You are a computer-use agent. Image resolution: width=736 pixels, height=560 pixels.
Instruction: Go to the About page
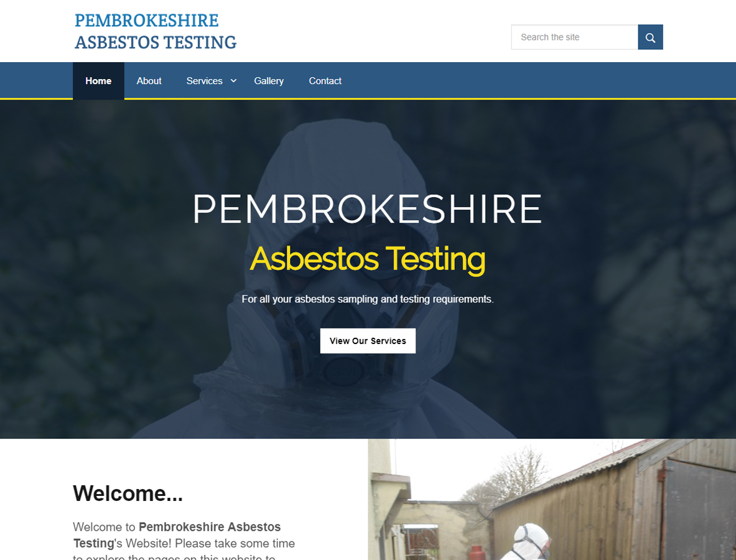[149, 81]
